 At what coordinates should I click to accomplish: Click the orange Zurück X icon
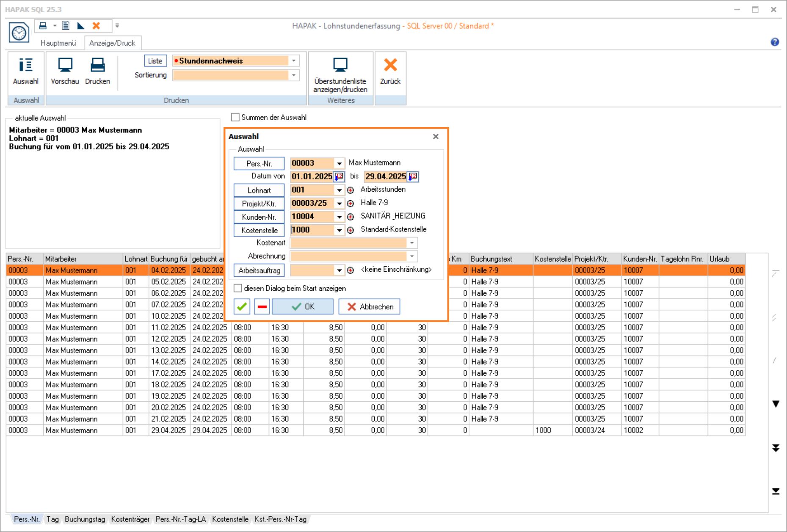pos(390,66)
